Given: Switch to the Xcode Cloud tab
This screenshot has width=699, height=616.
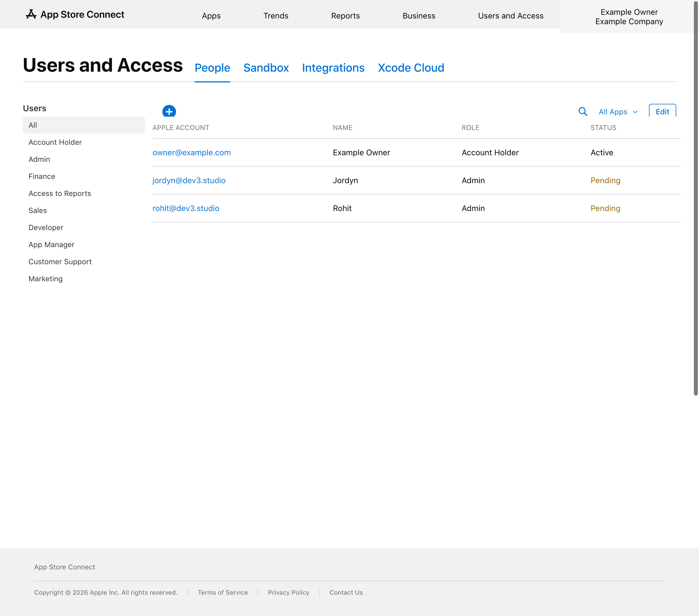Looking at the screenshot, I should (411, 68).
